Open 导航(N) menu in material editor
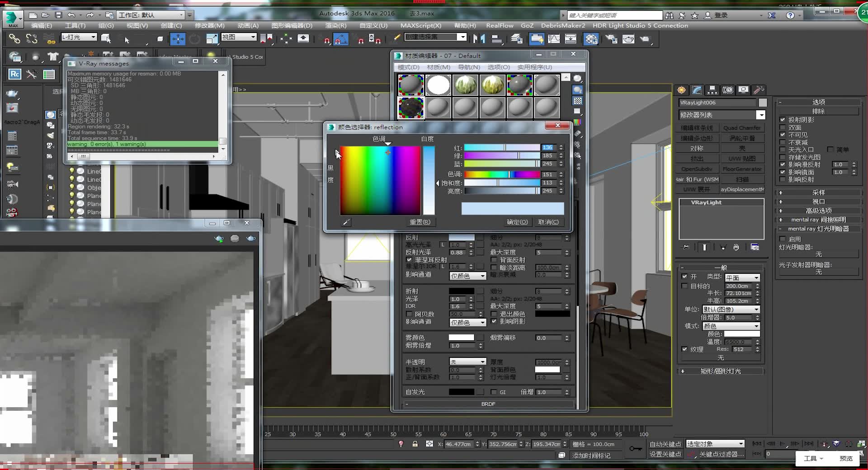The height and width of the screenshot is (470, 868). coord(469,67)
